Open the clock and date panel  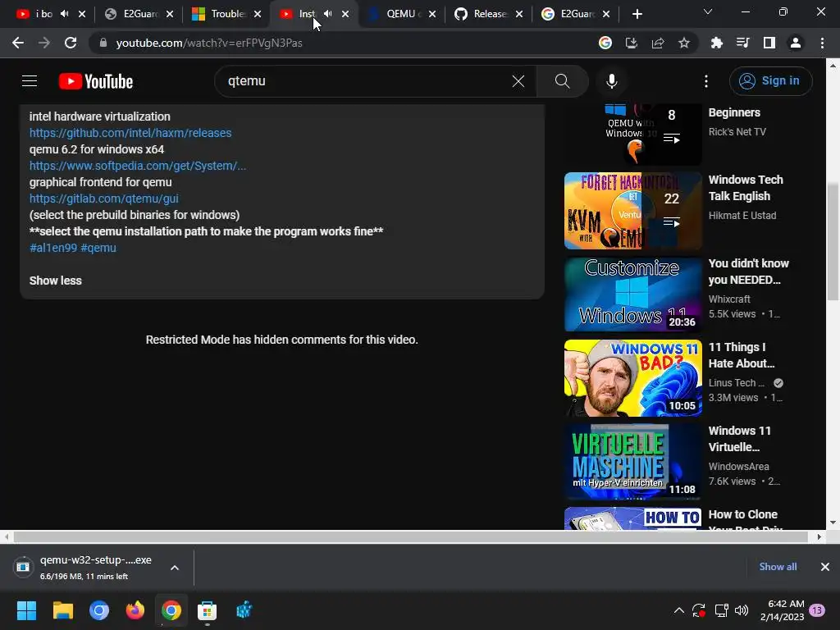[782, 610]
